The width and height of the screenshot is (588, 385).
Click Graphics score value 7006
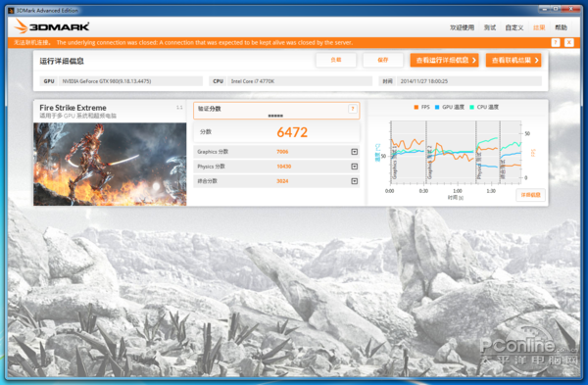(x=282, y=152)
